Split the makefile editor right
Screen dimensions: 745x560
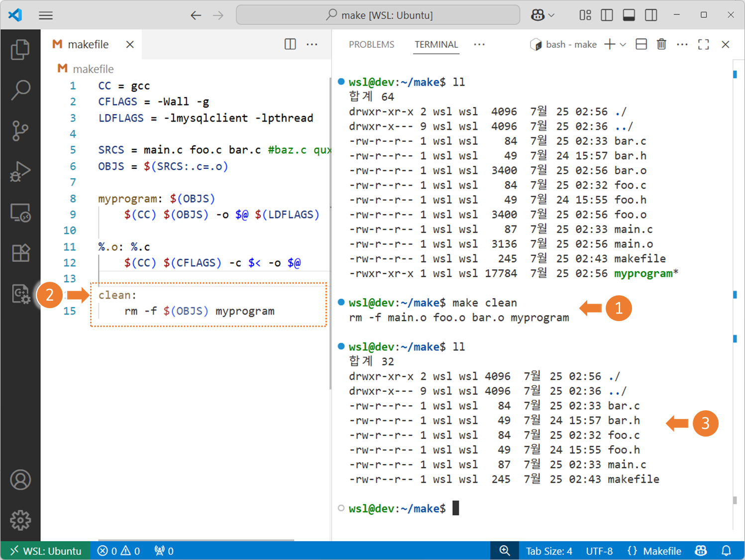[x=290, y=44]
